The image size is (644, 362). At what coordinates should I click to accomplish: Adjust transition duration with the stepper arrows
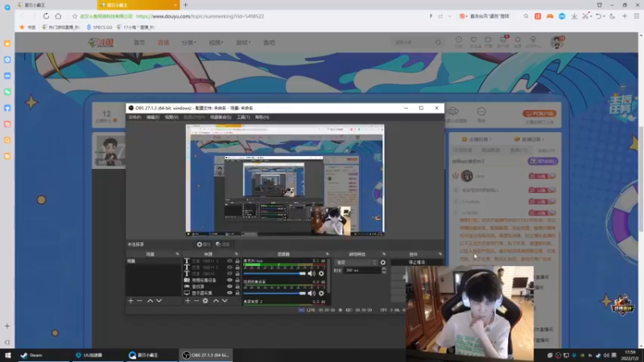click(x=384, y=270)
